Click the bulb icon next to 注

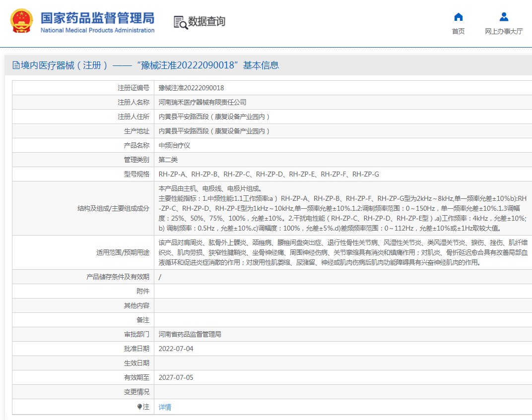pos(139,407)
